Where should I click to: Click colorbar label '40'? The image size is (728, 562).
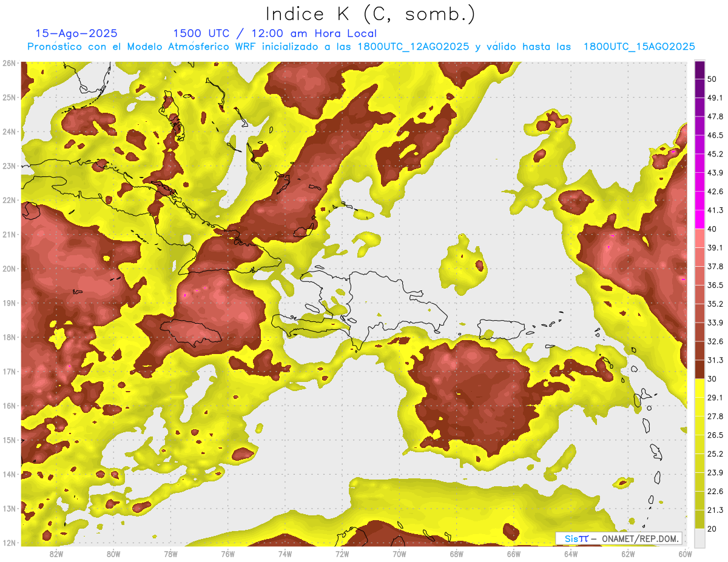(712, 229)
